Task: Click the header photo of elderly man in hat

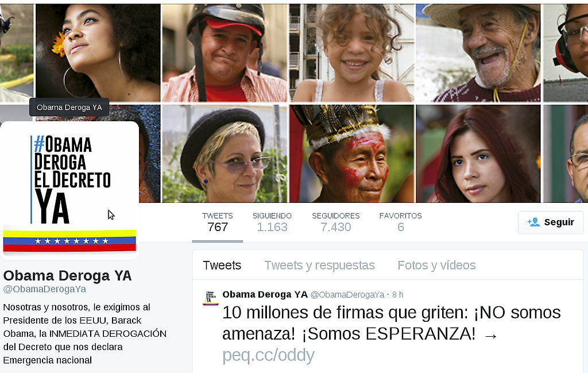Action: (478, 53)
